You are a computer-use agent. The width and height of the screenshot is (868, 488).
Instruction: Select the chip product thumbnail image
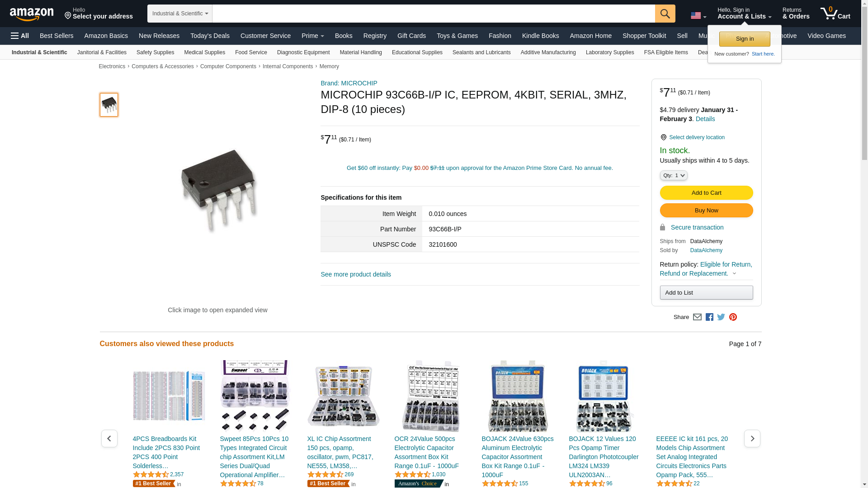(x=109, y=105)
